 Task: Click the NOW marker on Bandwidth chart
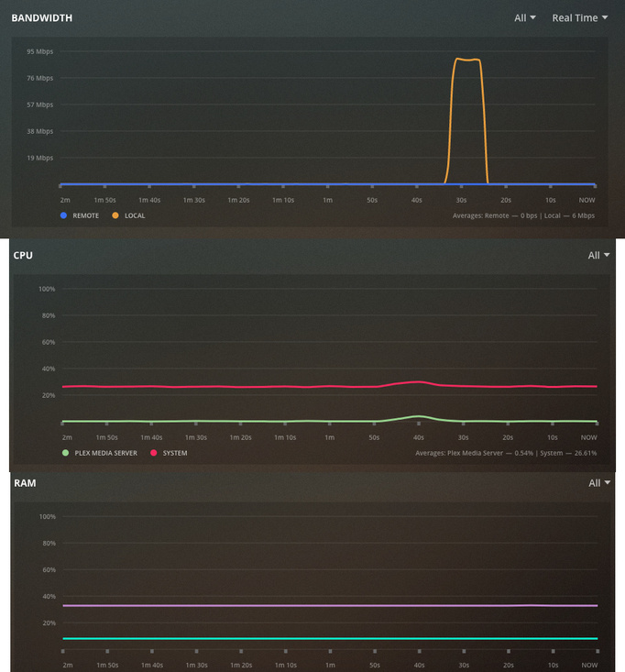pos(587,200)
